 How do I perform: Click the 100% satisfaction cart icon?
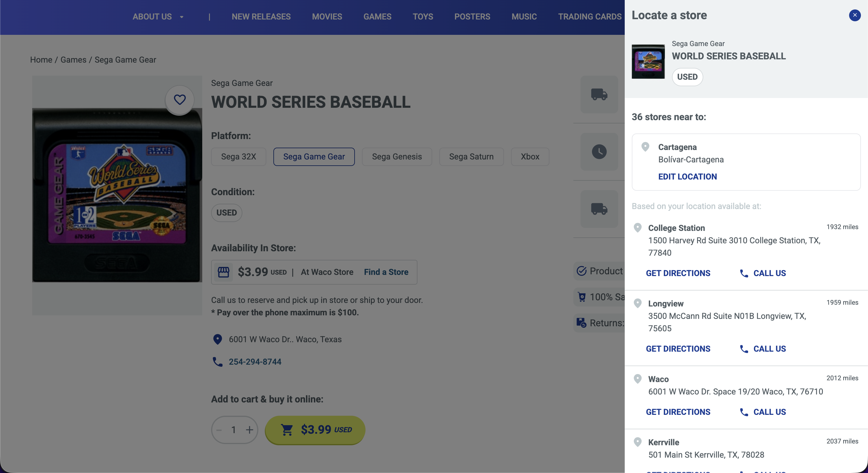(x=582, y=297)
